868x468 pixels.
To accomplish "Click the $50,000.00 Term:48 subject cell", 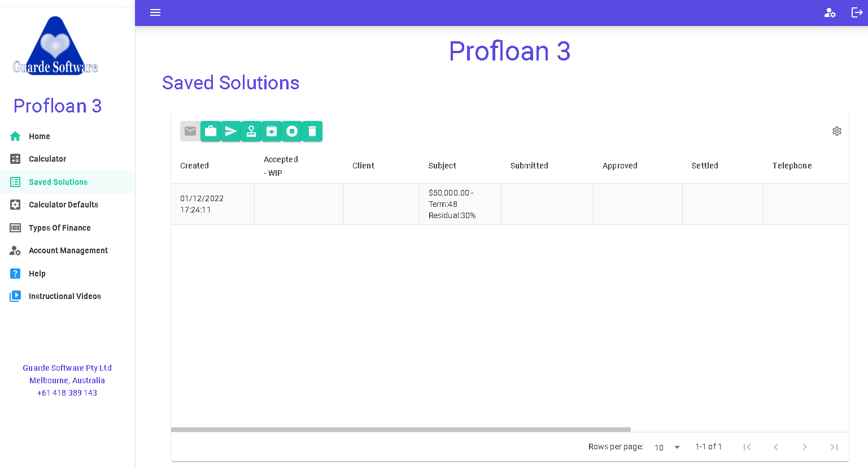I will tap(460, 204).
